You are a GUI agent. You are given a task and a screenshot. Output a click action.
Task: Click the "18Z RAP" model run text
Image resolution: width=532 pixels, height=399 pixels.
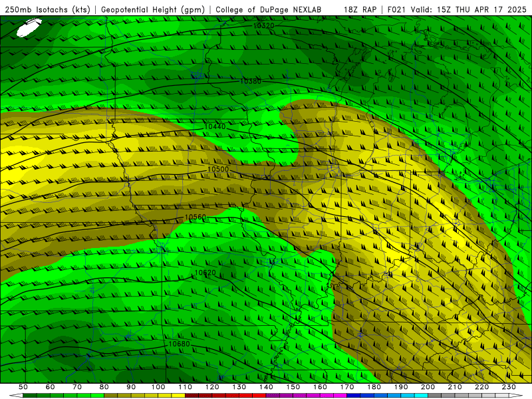point(360,10)
